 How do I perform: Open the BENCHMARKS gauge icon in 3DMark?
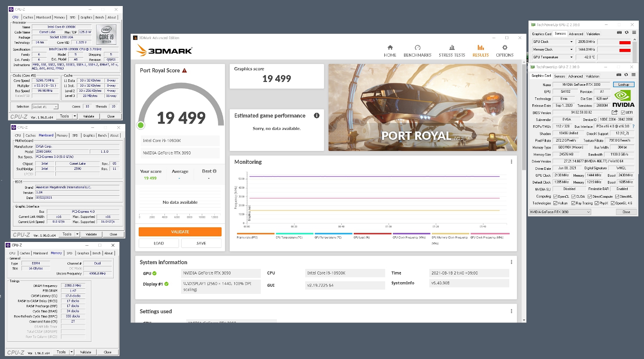pyautogui.click(x=417, y=48)
